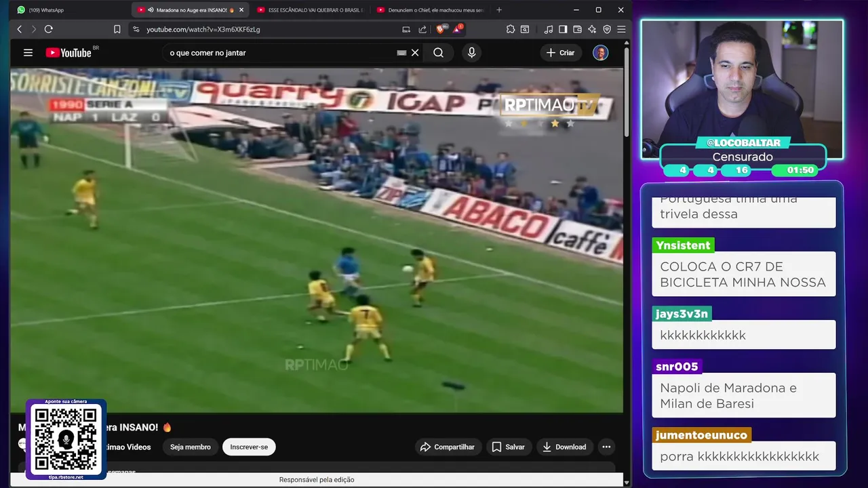Open Brave Rewards triangle icon
Viewport: 868px width, 488px height.
coord(458,28)
